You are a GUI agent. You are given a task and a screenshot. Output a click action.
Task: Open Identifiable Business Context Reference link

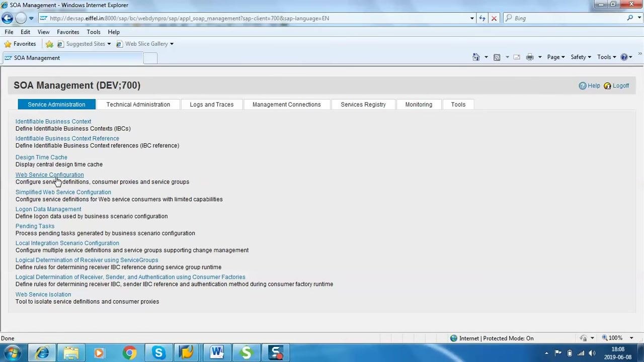pyautogui.click(x=67, y=138)
